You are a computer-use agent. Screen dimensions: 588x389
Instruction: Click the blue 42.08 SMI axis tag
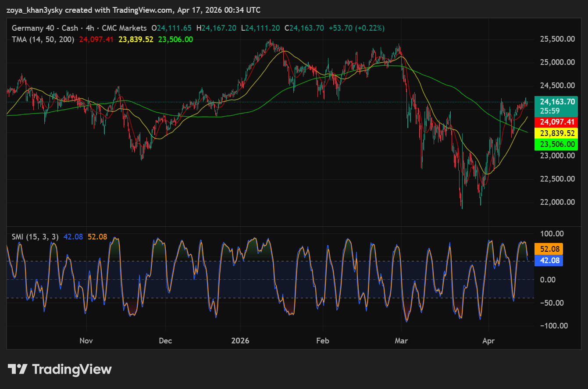point(549,261)
